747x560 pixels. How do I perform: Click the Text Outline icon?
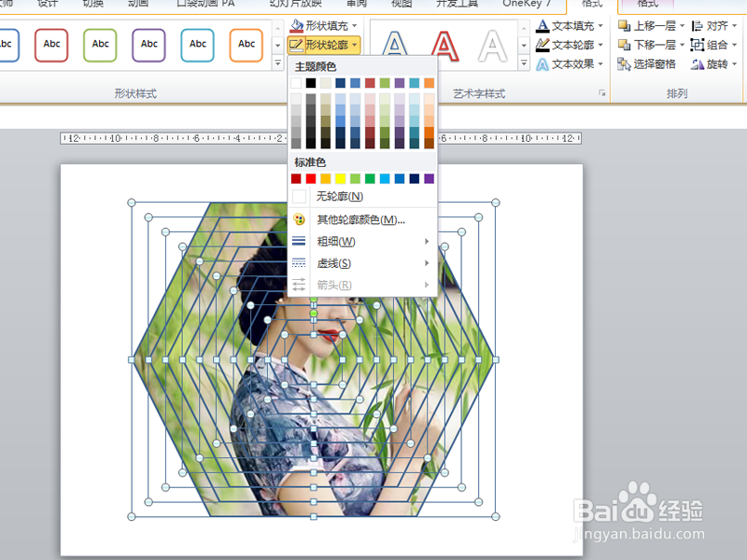543,45
